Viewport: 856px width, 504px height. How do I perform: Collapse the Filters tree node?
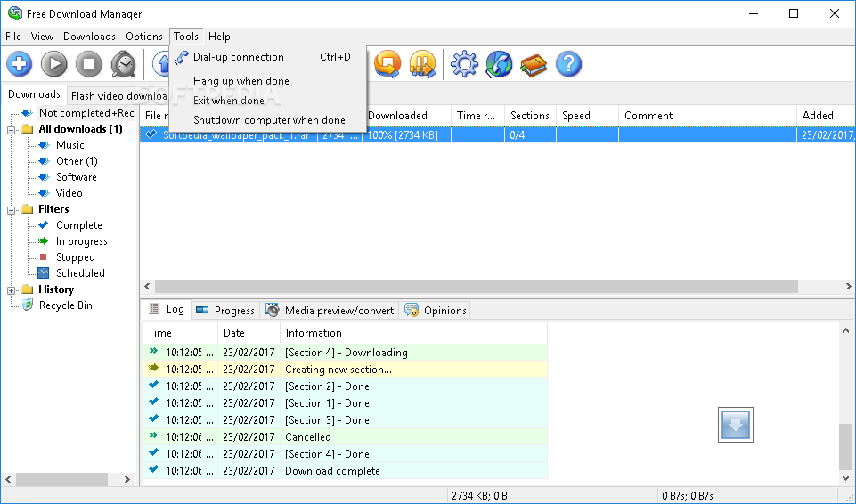[11, 210]
